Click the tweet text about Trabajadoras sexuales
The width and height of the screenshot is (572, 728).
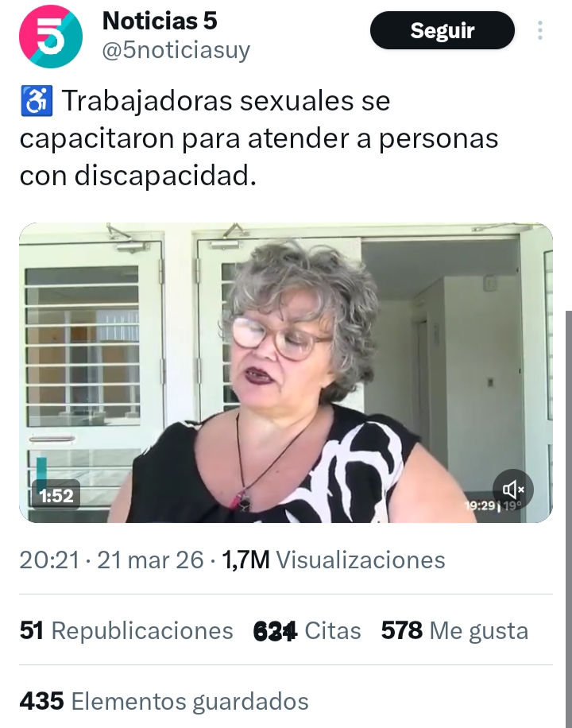click(259, 138)
